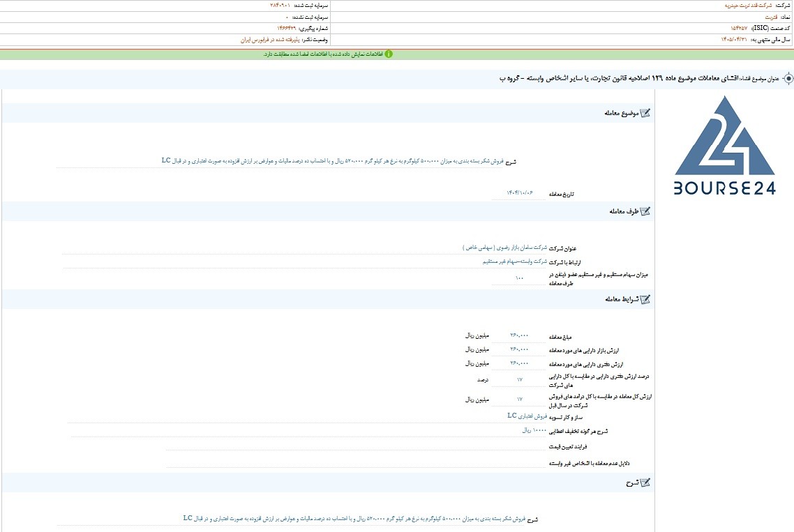Select the ۲۶۰,۰۰۰ value beside مبلغ معامله
This screenshot has height=532, width=794.
tap(519, 335)
